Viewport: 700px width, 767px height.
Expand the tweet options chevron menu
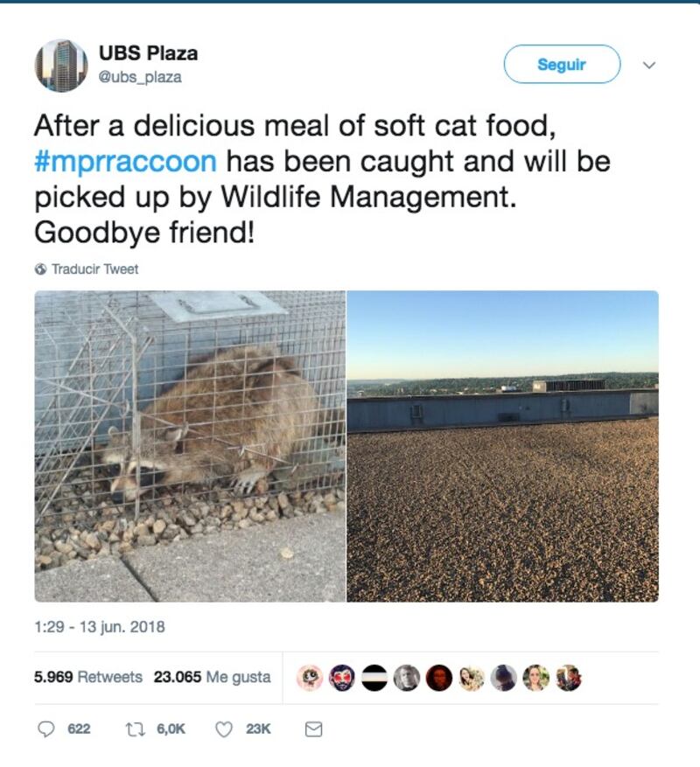point(648,65)
